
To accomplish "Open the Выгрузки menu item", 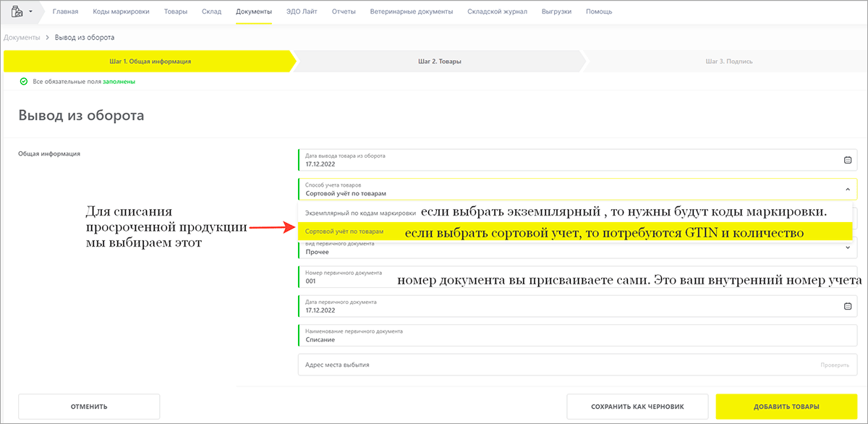I will pyautogui.click(x=556, y=12).
